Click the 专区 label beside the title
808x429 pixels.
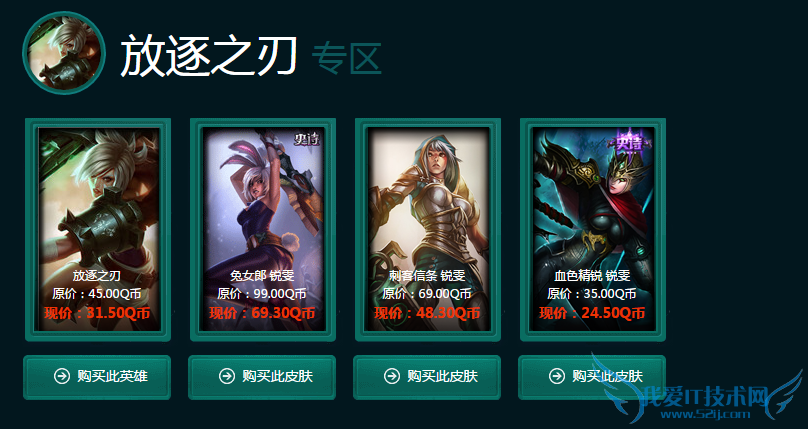click(346, 58)
